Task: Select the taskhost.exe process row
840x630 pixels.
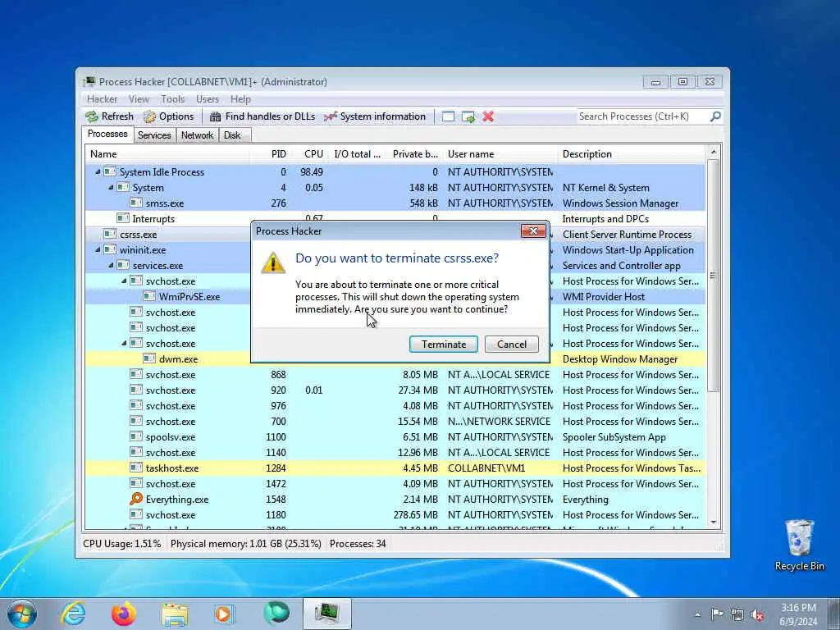Action: coord(395,468)
